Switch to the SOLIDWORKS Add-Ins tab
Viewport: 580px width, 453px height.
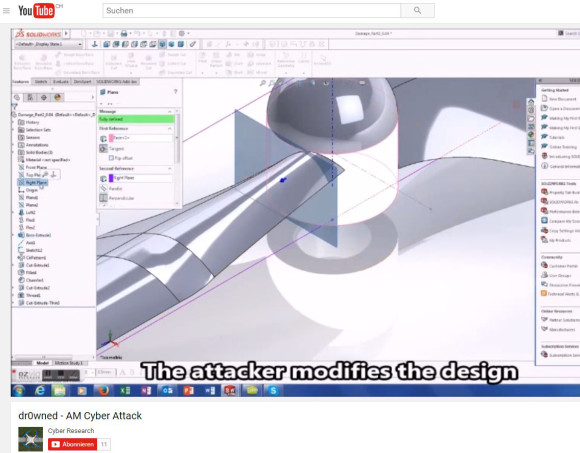(x=116, y=82)
